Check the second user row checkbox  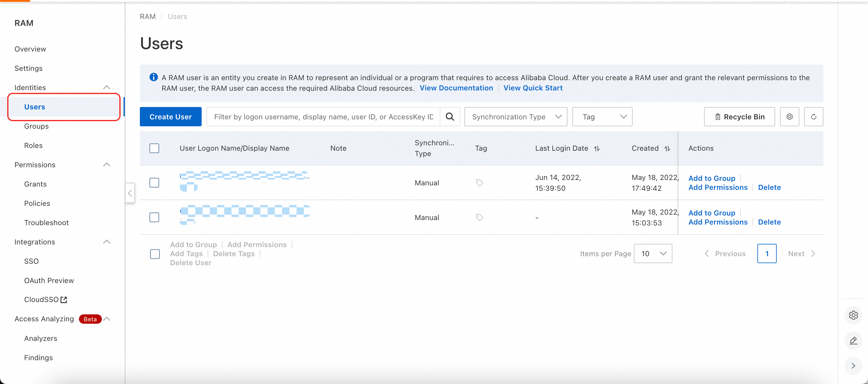pos(154,217)
